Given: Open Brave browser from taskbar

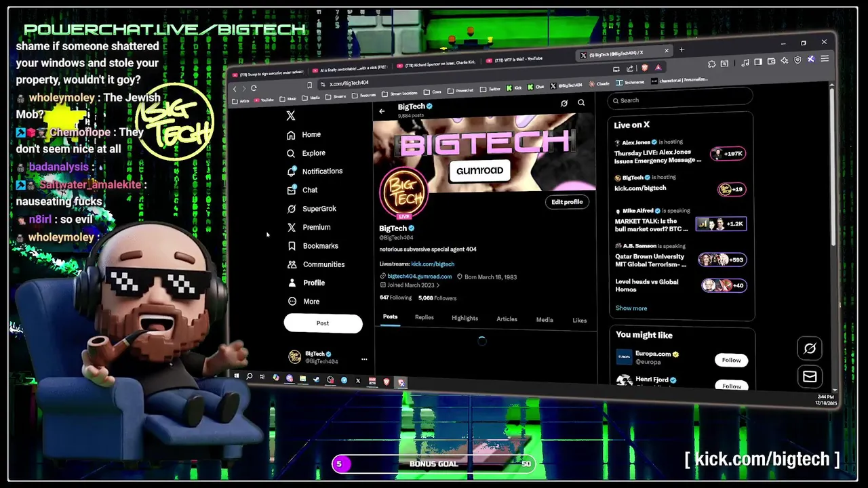Looking at the screenshot, I should pos(387,382).
